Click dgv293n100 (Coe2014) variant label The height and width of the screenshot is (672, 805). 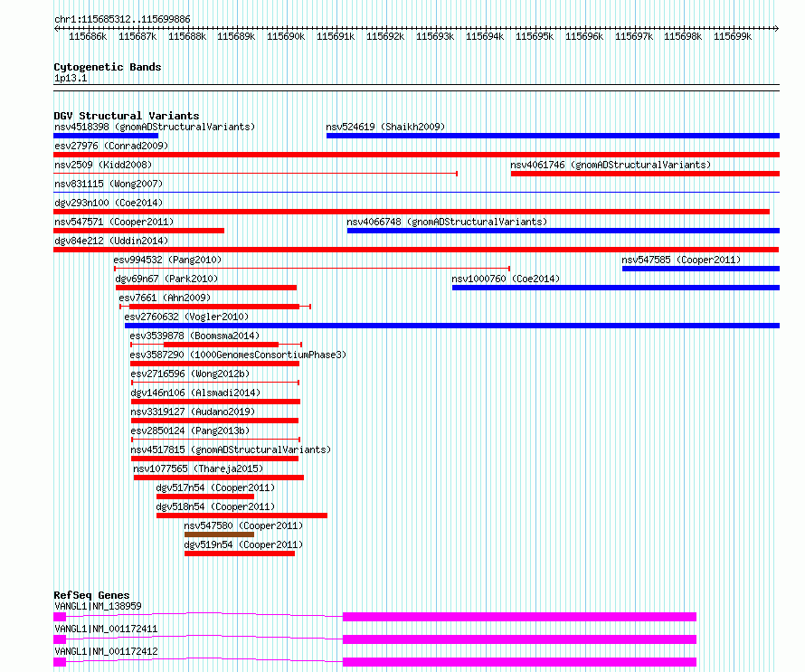pos(109,203)
